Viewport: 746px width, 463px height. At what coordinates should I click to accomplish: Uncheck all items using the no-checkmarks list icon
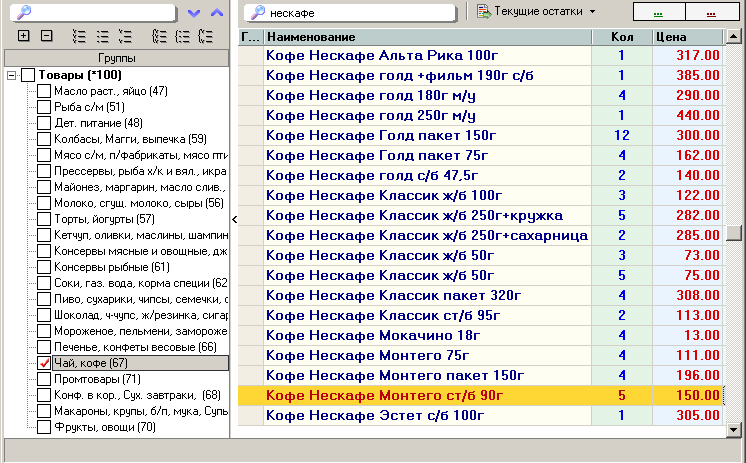(x=102, y=36)
